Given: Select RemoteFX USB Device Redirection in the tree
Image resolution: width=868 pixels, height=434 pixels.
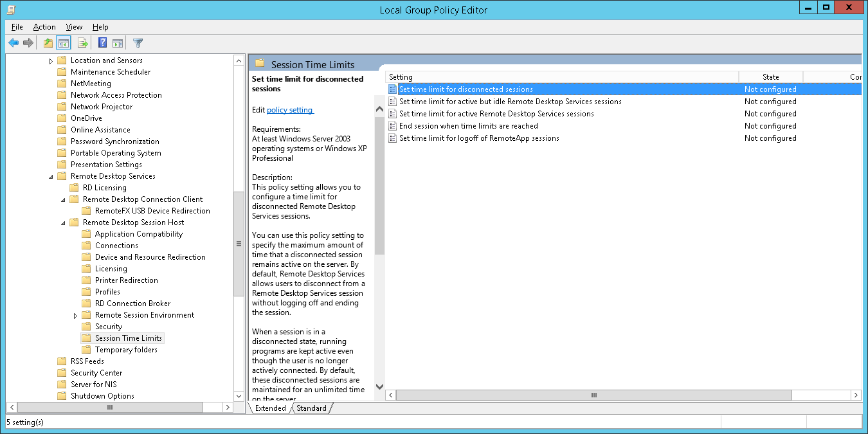Looking at the screenshot, I should [x=152, y=211].
